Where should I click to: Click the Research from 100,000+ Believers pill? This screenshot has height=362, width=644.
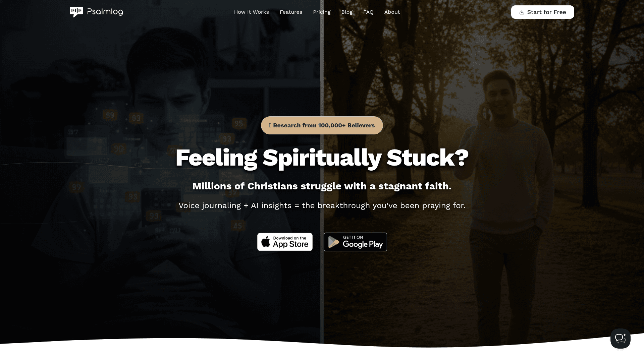click(x=322, y=125)
